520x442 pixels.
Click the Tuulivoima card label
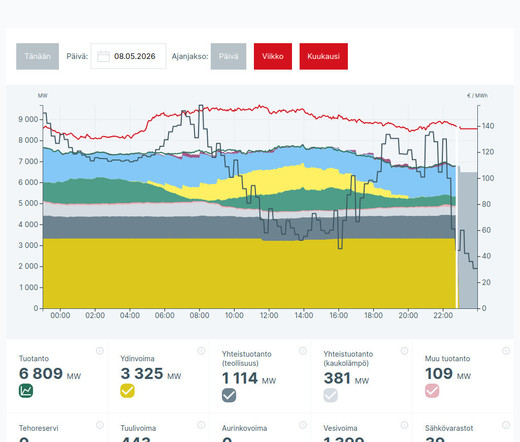click(x=138, y=428)
